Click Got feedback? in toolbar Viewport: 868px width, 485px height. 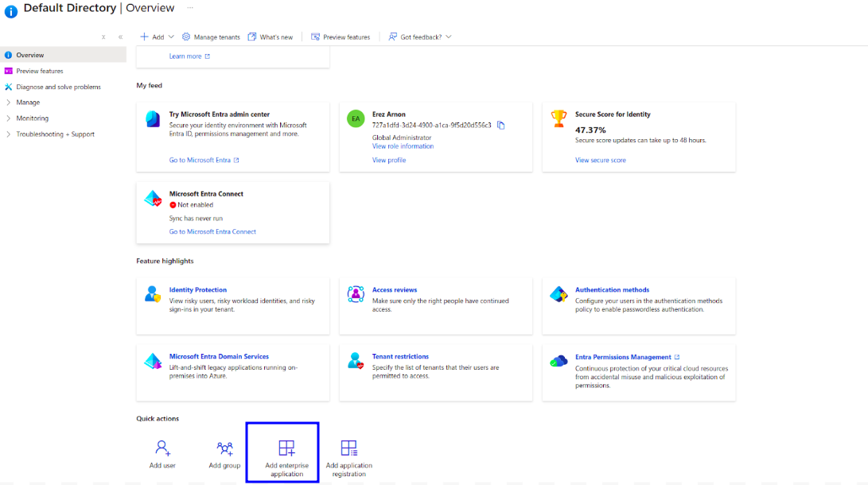tap(415, 37)
